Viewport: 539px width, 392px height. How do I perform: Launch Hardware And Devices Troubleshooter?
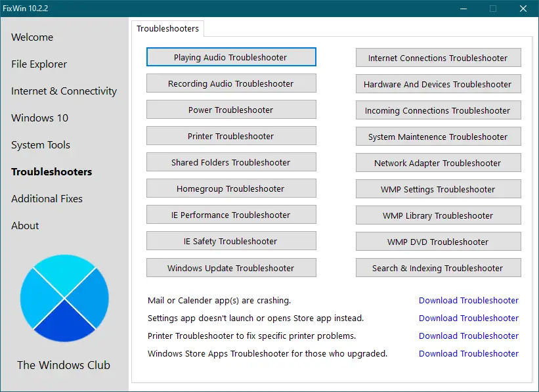click(439, 84)
